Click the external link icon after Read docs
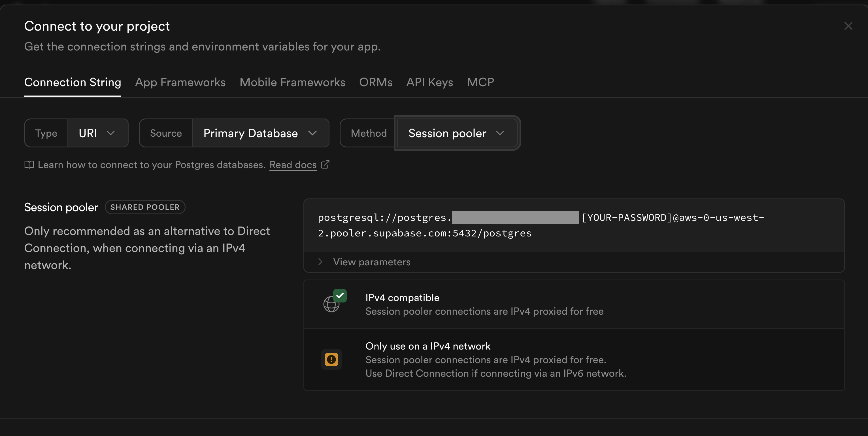The height and width of the screenshot is (436, 868). coord(325,164)
